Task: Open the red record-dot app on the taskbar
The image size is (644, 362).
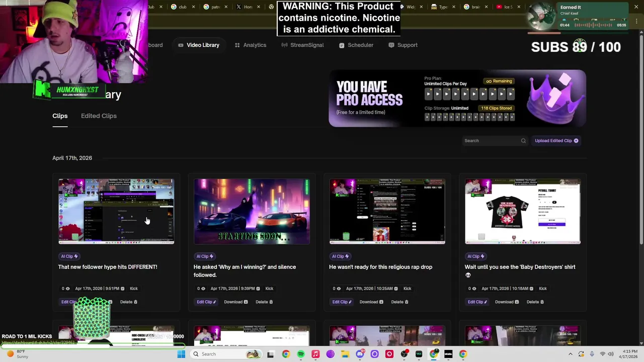Action: coord(389,354)
